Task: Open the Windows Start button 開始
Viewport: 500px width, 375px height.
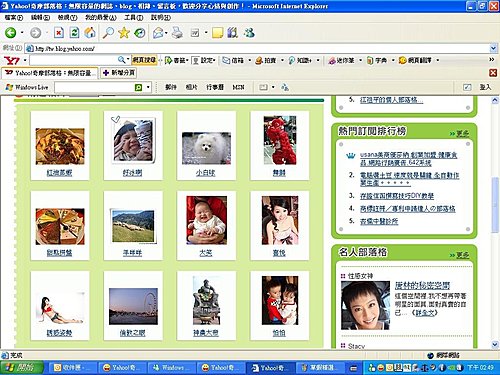Action: pyautogui.click(x=22, y=368)
